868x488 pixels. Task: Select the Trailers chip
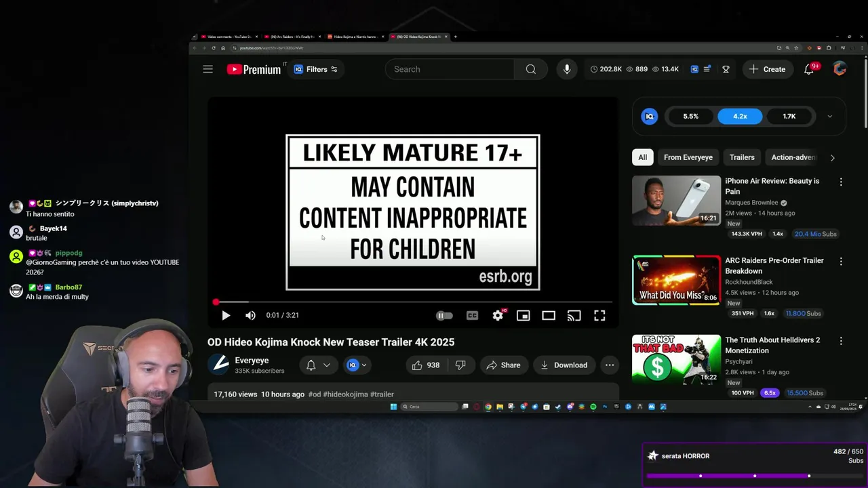click(742, 157)
